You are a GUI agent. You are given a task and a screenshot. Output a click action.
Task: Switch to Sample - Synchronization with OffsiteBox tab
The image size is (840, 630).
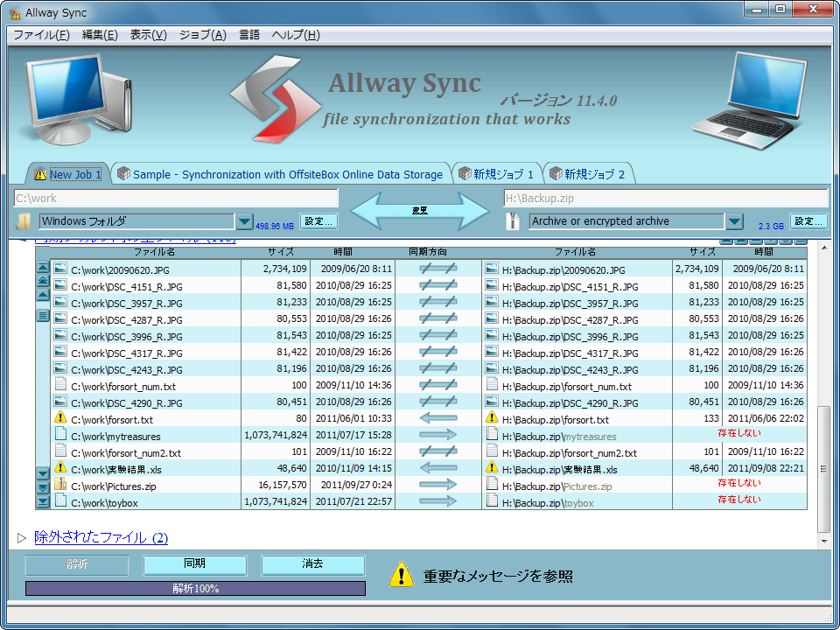click(x=282, y=174)
